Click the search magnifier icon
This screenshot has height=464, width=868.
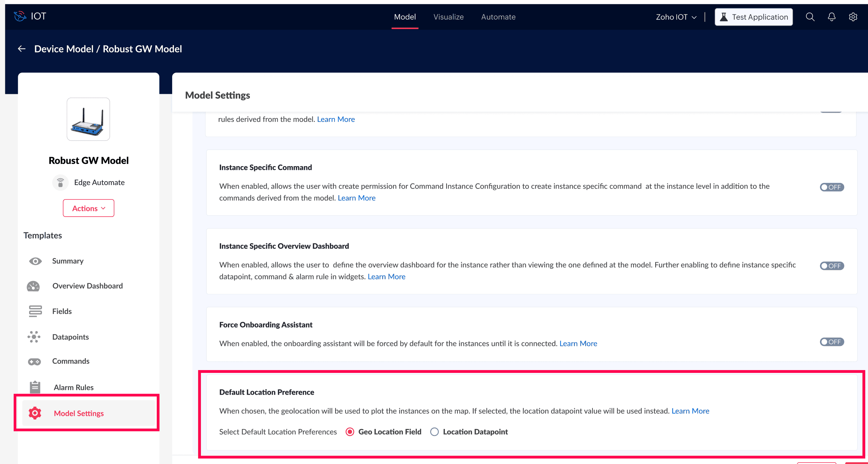coord(810,17)
